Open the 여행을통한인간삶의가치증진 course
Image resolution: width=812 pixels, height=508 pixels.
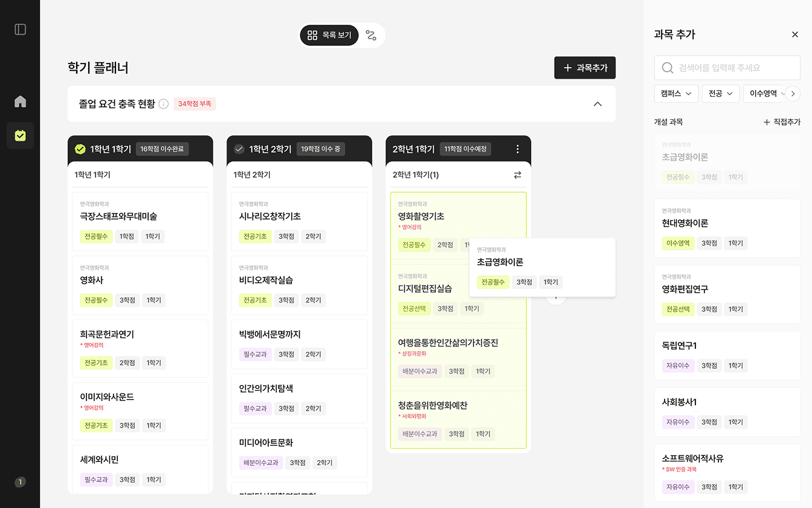click(459, 357)
